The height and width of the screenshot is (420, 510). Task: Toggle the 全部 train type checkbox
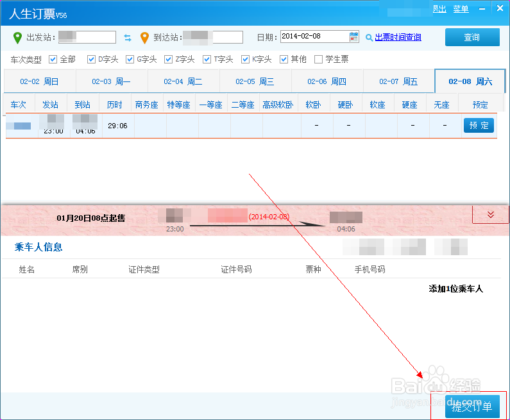[x=53, y=59]
